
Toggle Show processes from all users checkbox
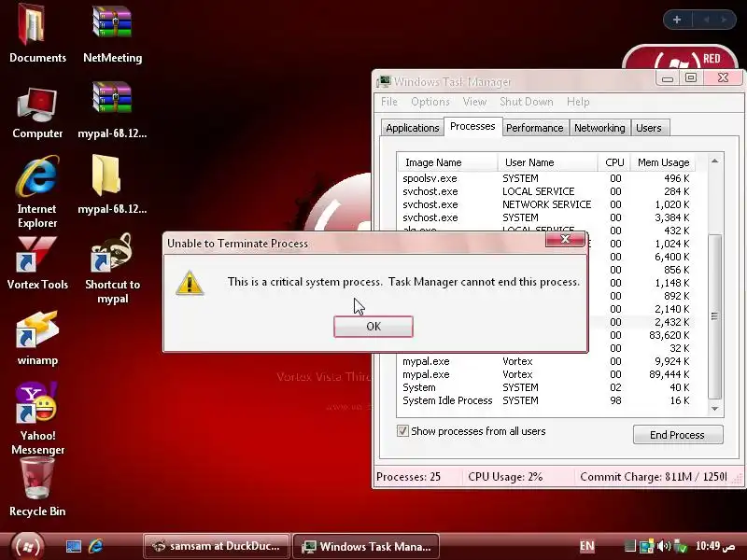pyautogui.click(x=402, y=431)
